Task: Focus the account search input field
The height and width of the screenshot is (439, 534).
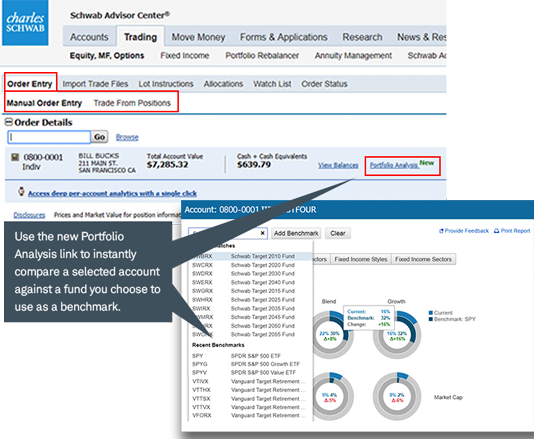Action: [x=49, y=137]
